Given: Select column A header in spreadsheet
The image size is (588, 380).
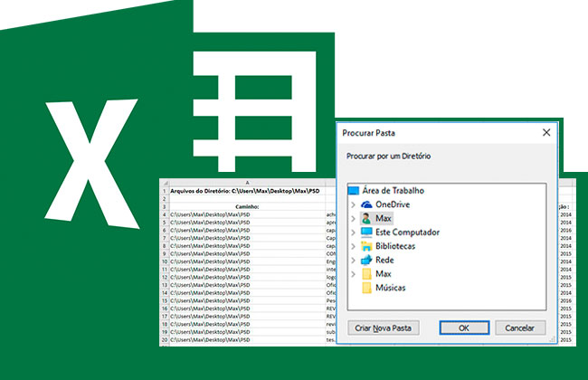Looking at the screenshot, I should click(248, 183).
